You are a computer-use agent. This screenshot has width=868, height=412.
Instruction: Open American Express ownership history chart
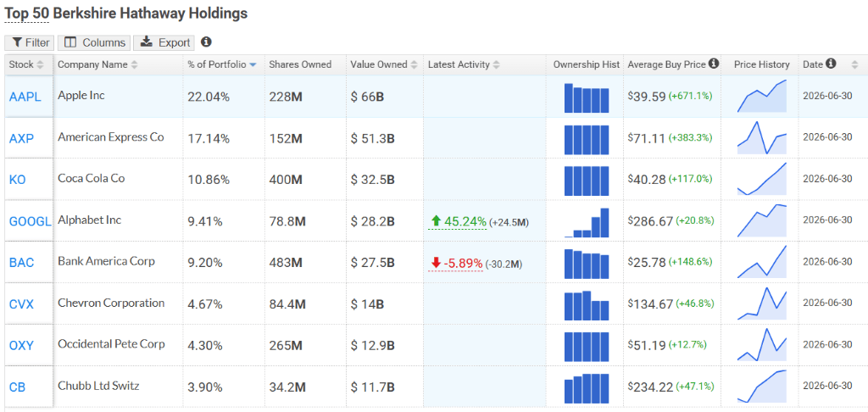[x=587, y=140]
